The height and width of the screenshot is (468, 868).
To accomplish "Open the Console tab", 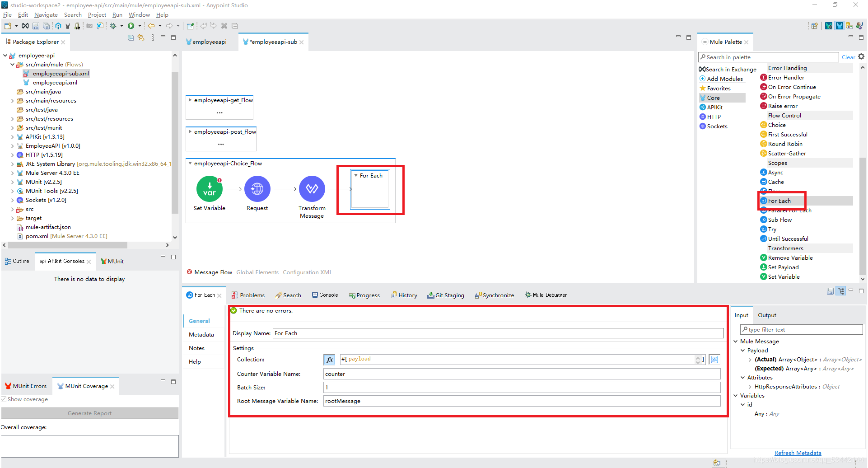I will tap(325, 295).
